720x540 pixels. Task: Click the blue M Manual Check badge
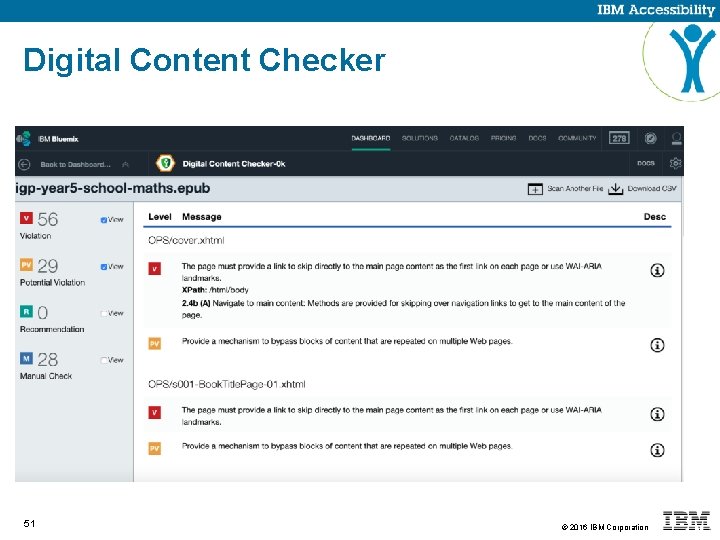pos(26,358)
